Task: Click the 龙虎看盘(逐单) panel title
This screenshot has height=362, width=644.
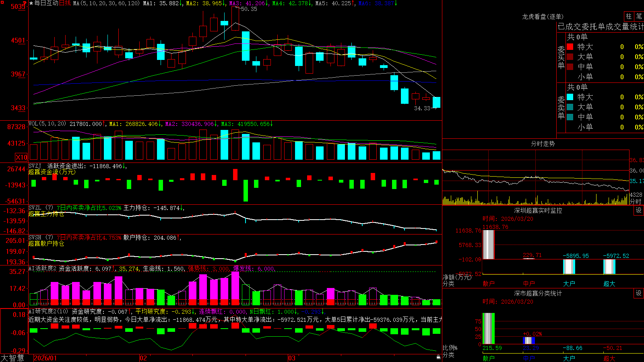Action: (x=543, y=16)
